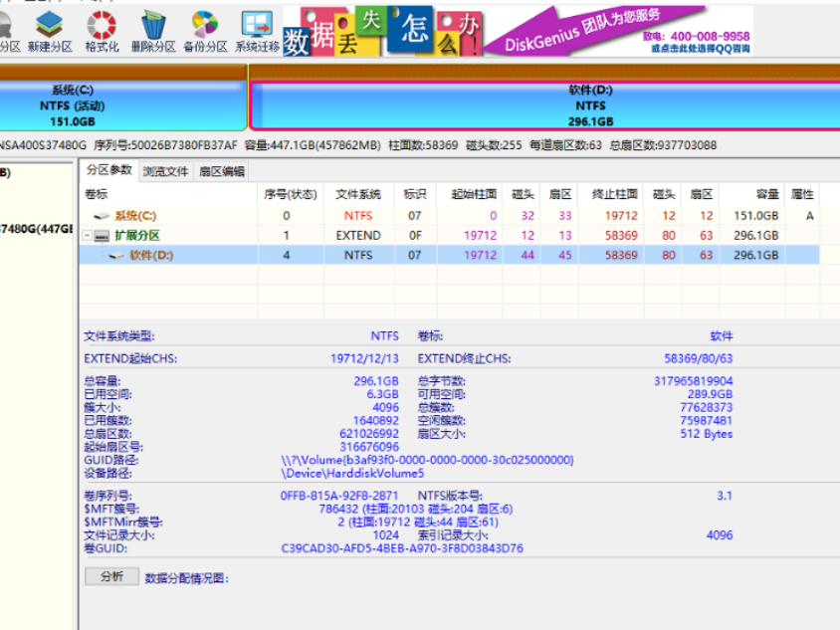840x630 pixels.
Task: Click the disk serial number 序列号 text
Action: coord(165,145)
